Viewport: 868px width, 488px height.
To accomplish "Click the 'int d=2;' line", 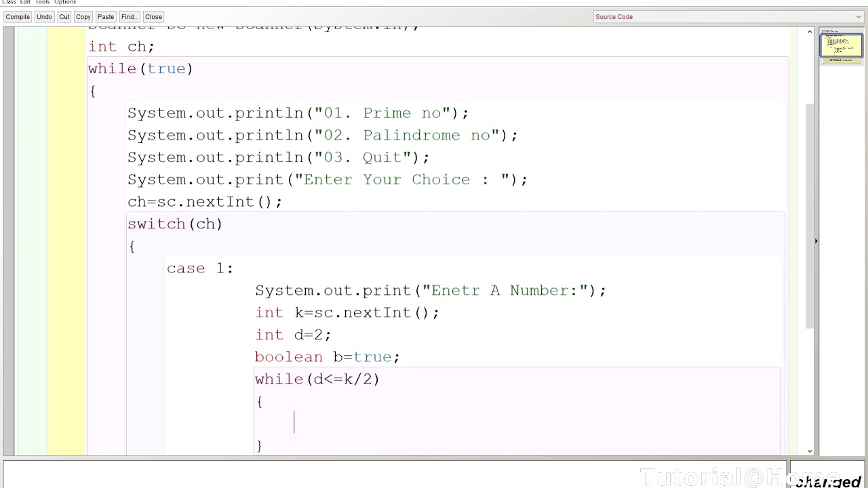I will tap(293, 335).
